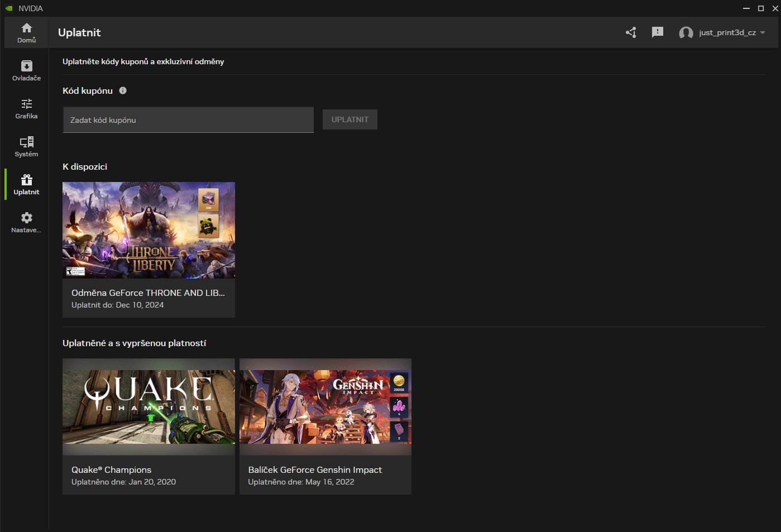
Task: Open the Throne and Liberty reward thumbnail
Action: point(148,230)
